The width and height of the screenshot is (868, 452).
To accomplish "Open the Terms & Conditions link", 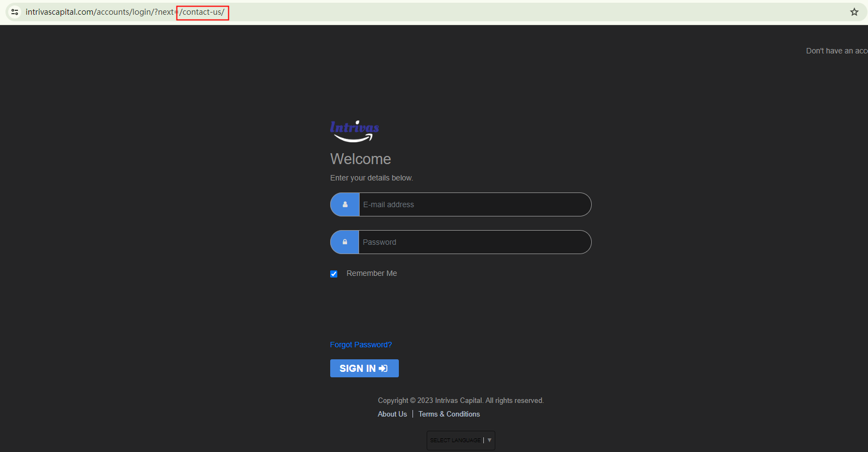I will (x=449, y=414).
